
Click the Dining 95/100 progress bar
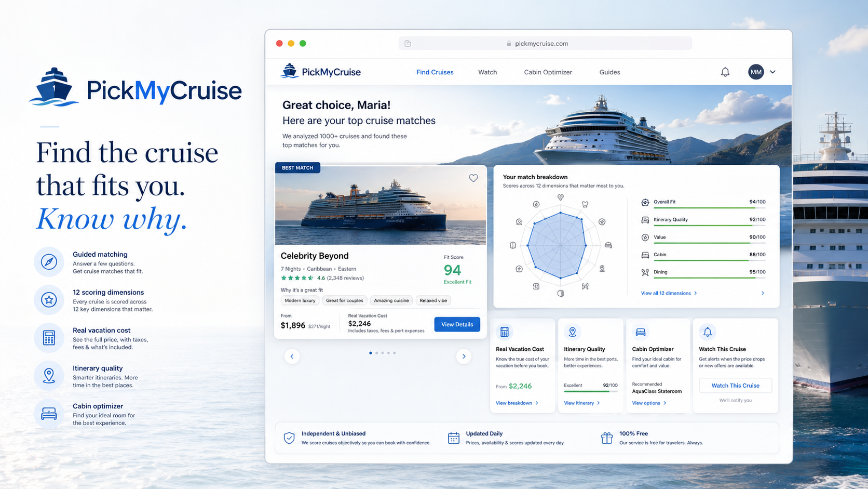(710, 278)
